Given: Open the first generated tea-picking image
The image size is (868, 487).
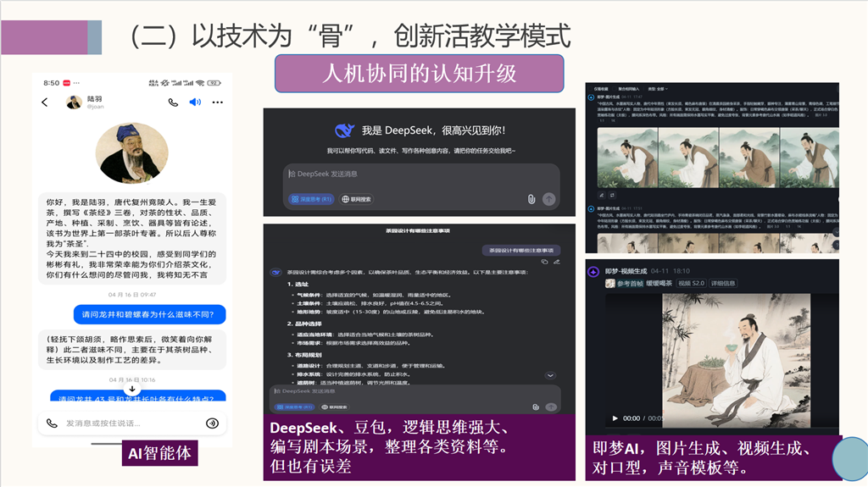Looking at the screenshot, I should pos(627,158).
